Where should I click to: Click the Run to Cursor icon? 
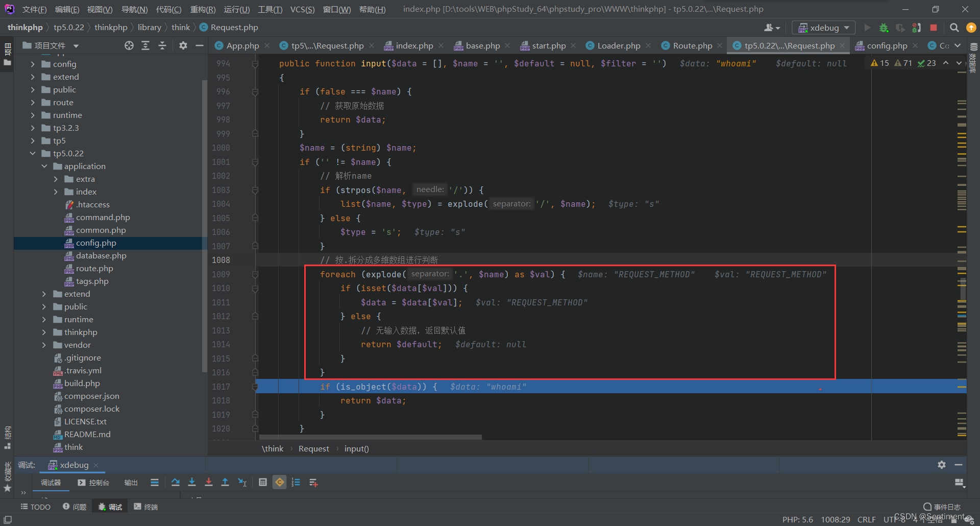[x=242, y=483]
